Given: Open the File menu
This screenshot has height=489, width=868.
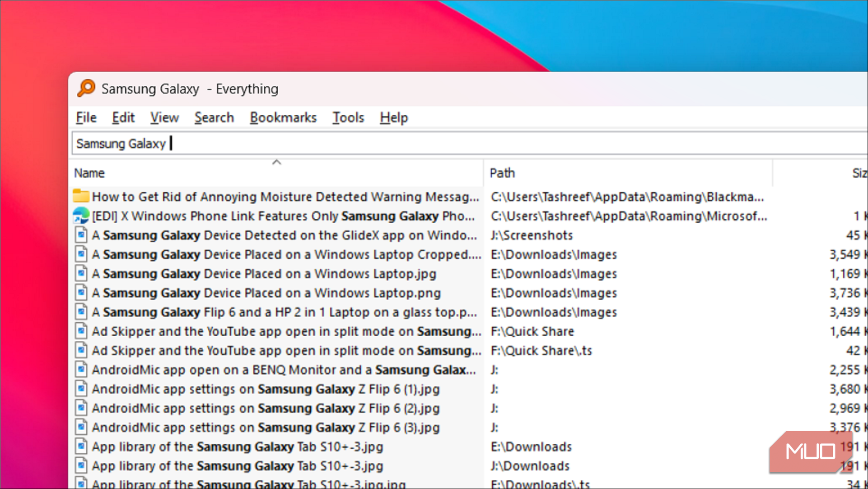Looking at the screenshot, I should point(86,118).
